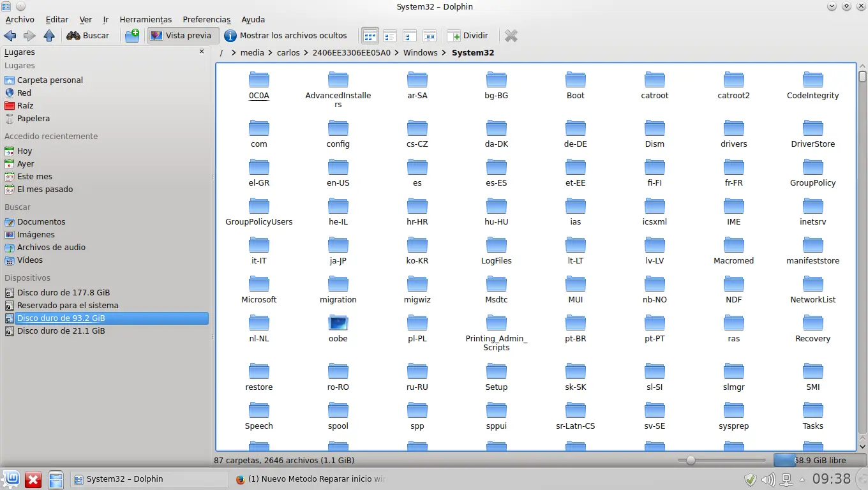Create a new folder with the green-plus icon
The width and height of the screenshot is (868, 490).
[132, 36]
